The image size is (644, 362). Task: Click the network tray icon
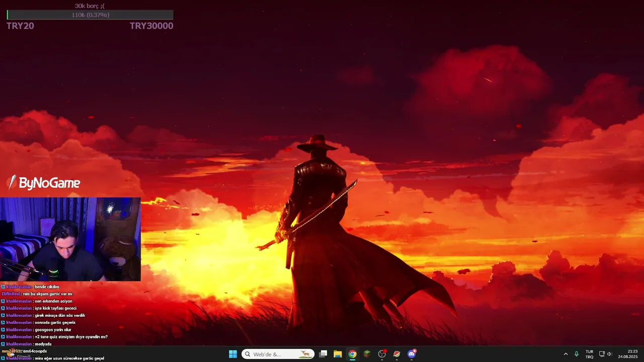(602, 354)
